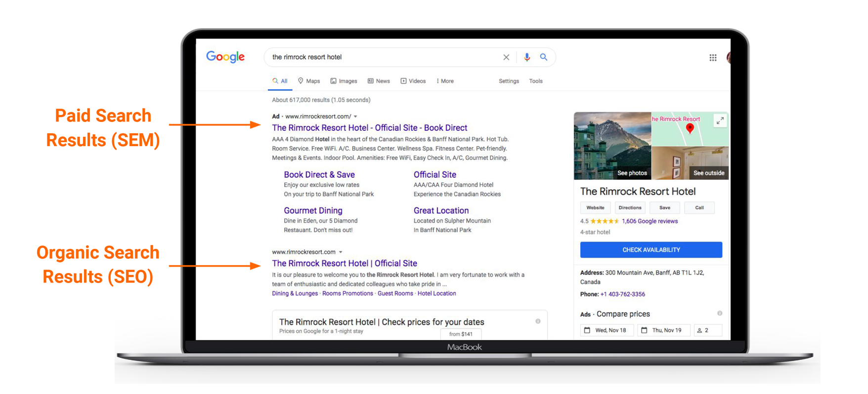The width and height of the screenshot is (868, 394).
Task: Click the blue magnifier search icon
Action: (x=544, y=57)
